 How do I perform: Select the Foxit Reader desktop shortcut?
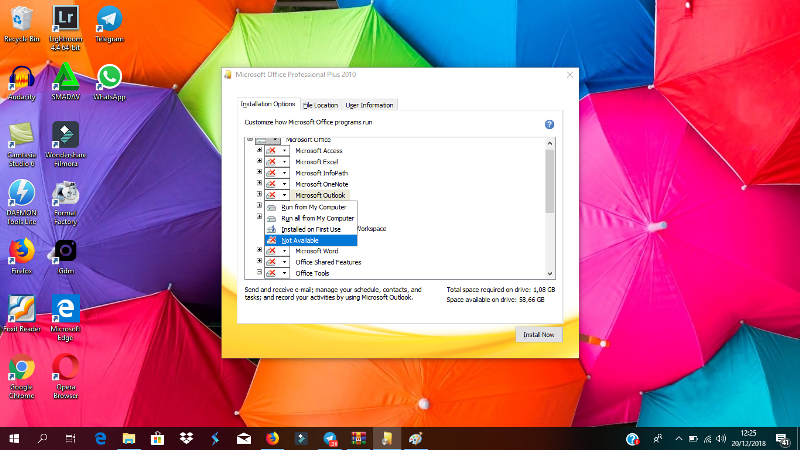click(x=21, y=314)
